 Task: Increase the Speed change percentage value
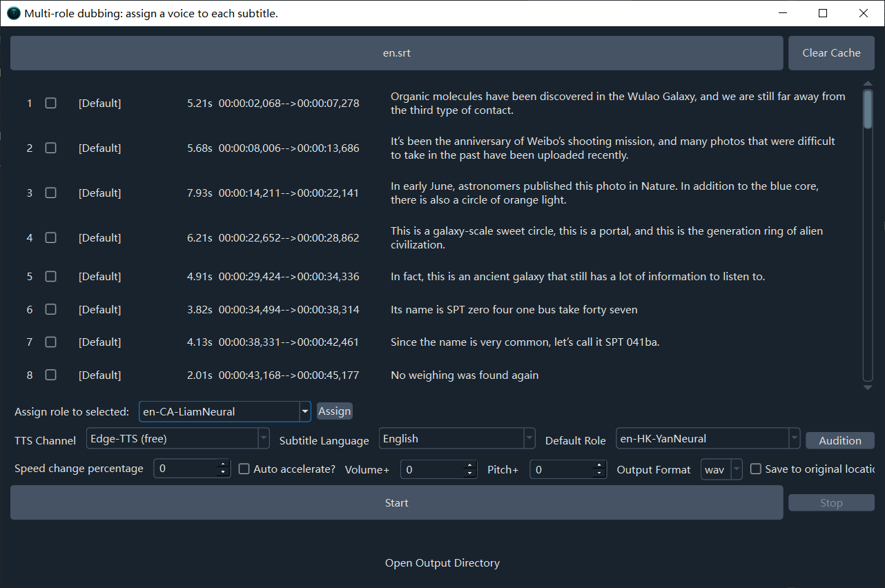222,464
